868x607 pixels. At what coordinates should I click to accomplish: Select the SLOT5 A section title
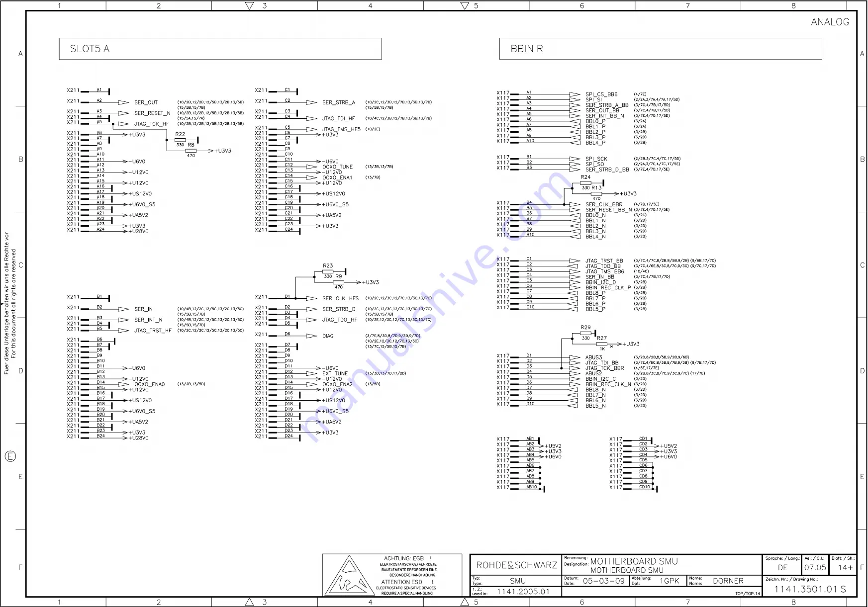pyautogui.click(x=90, y=49)
